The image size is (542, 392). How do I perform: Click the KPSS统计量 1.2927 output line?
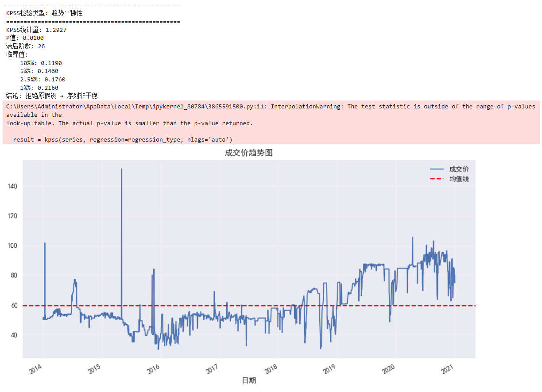pyautogui.click(x=36, y=30)
